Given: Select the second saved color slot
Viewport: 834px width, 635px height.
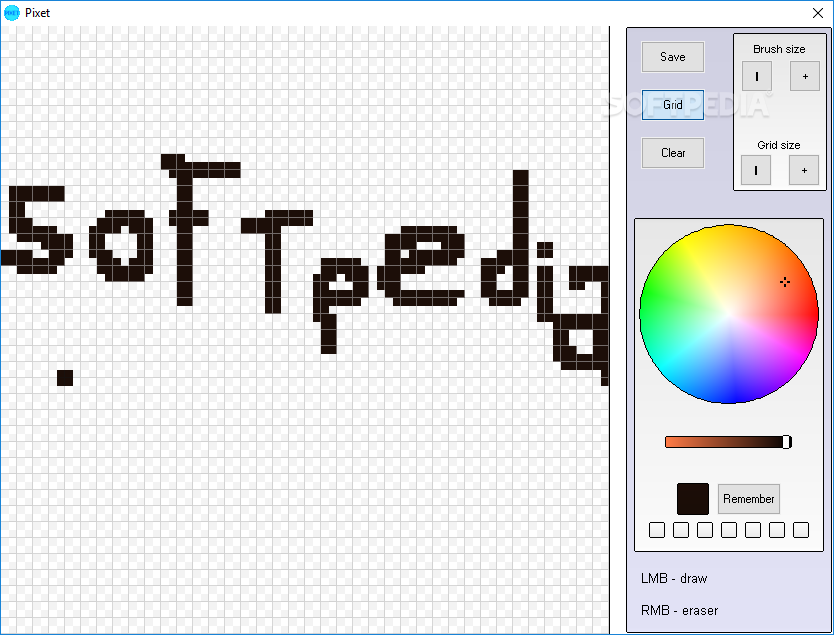Looking at the screenshot, I should pos(681,530).
